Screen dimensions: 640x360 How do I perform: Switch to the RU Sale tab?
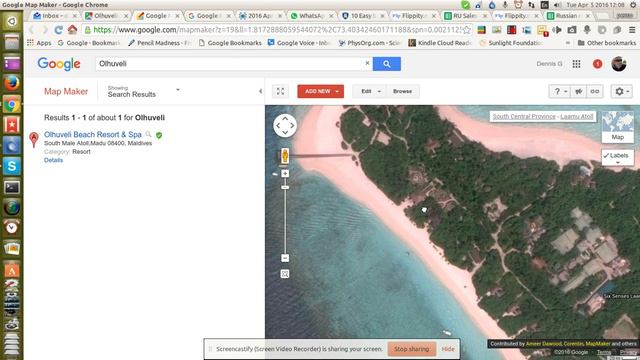pos(465,16)
